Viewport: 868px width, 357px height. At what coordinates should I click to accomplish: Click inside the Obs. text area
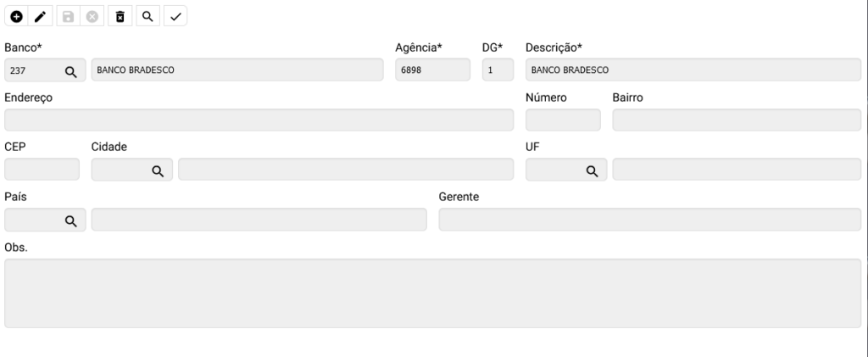click(x=432, y=293)
